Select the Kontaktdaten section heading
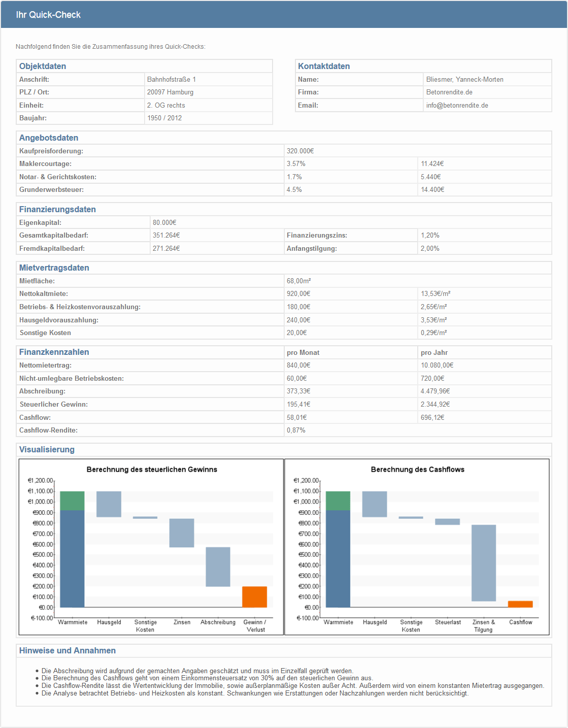Viewport: 568px width, 728px height. click(324, 67)
